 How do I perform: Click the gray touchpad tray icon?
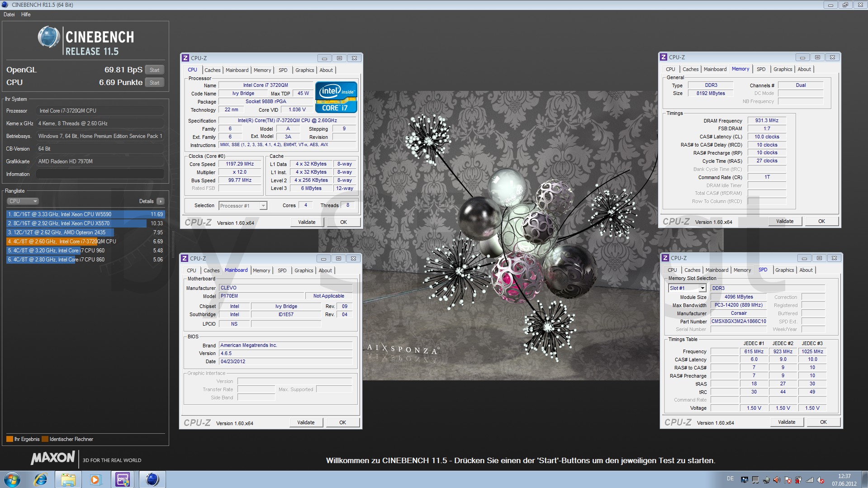[755, 480]
